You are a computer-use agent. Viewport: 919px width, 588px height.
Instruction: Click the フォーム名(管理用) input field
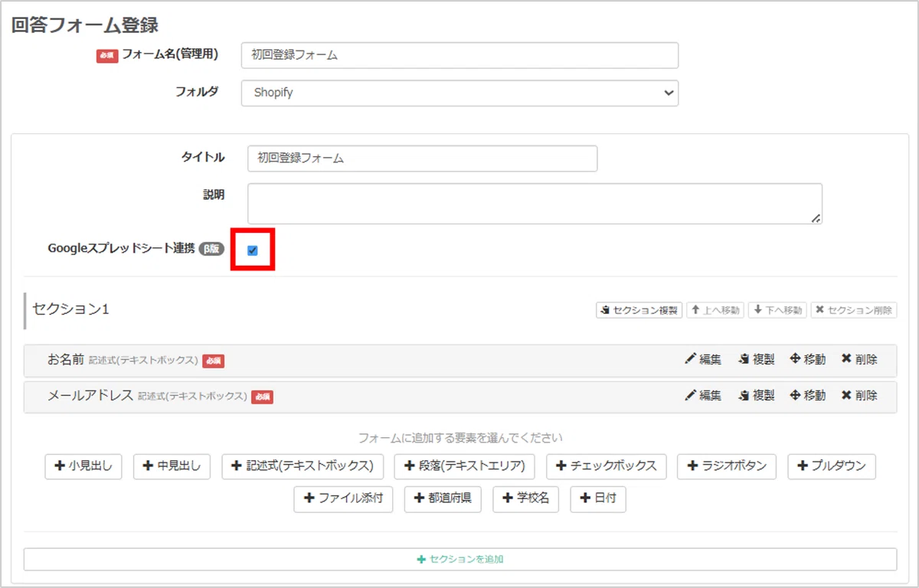tap(459, 55)
